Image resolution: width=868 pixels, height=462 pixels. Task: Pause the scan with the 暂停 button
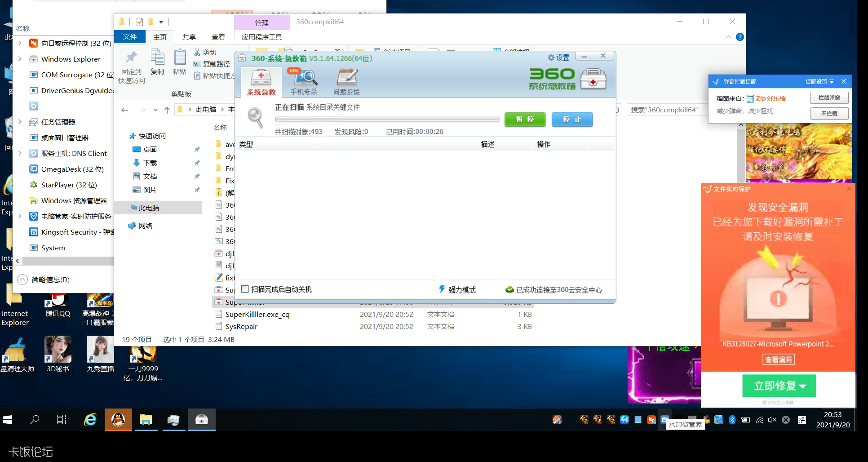525,119
